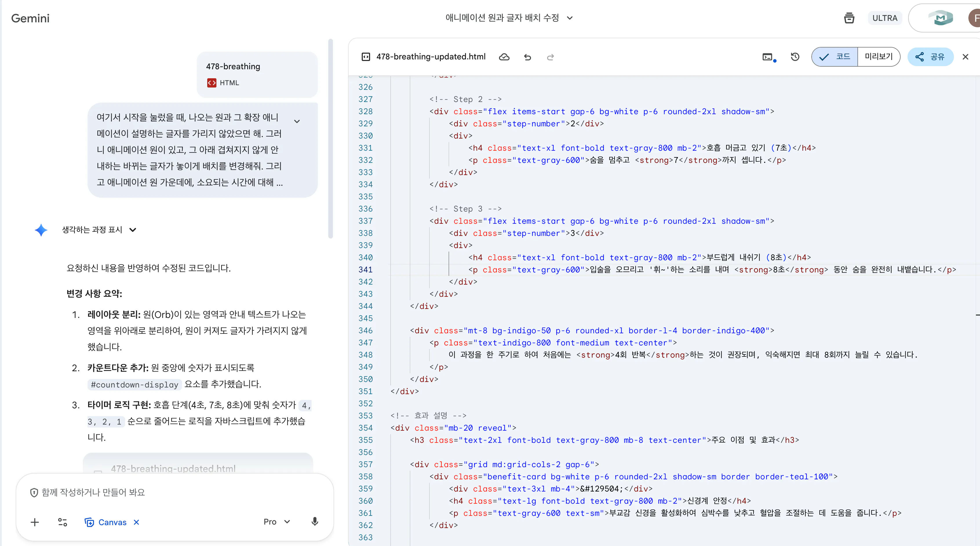Click line number 341 in gutter

pyautogui.click(x=365, y=270)
